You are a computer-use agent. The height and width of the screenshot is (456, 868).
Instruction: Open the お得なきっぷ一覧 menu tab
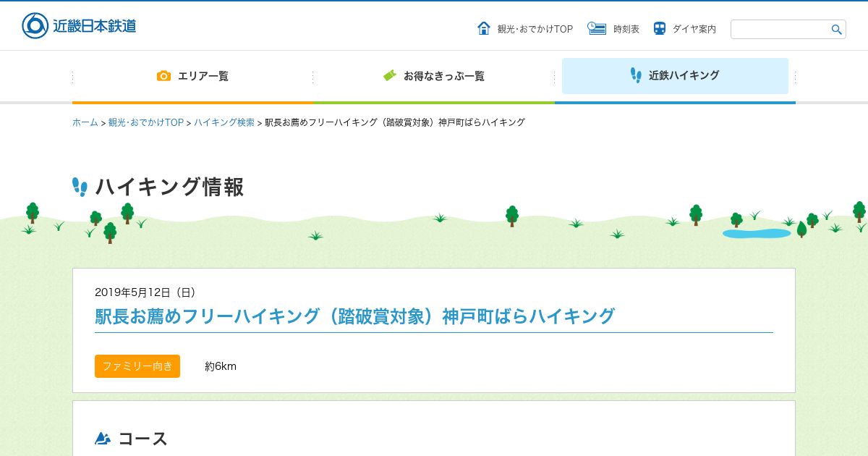(x=434, y=76)
